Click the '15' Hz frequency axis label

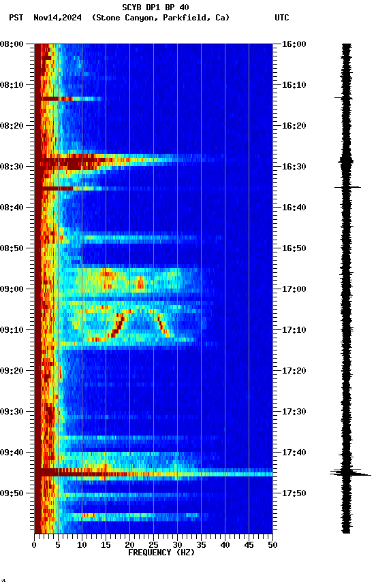106,545
